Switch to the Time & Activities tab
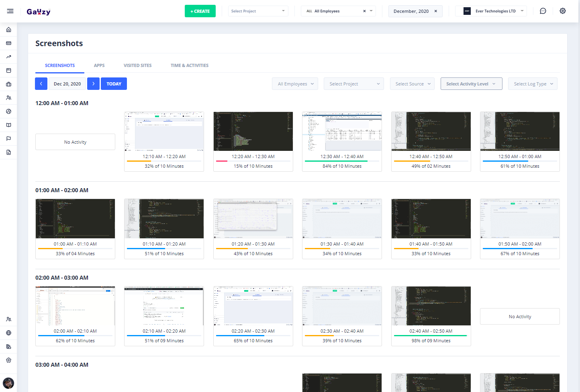 click(189, 65)
